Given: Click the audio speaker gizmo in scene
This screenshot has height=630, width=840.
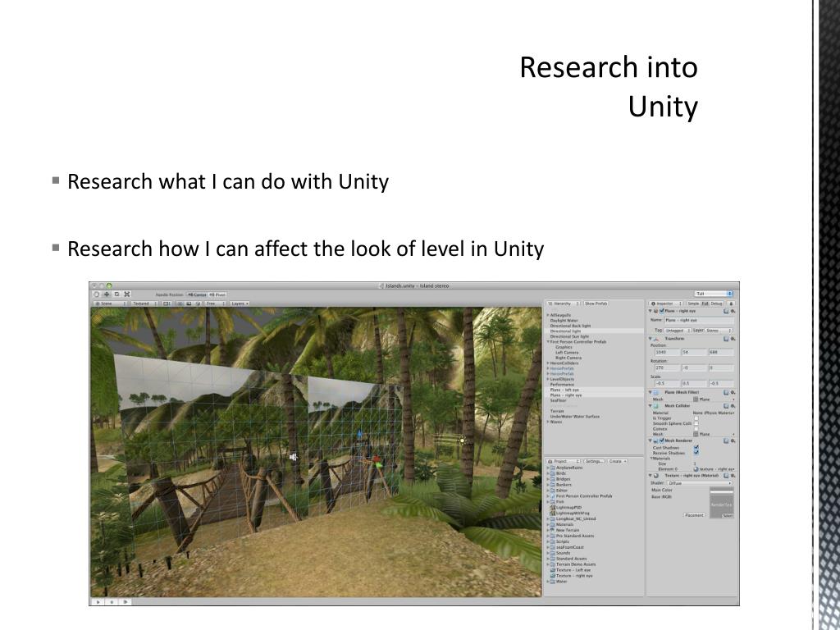Looking at the screenshot, I should 294,457.
